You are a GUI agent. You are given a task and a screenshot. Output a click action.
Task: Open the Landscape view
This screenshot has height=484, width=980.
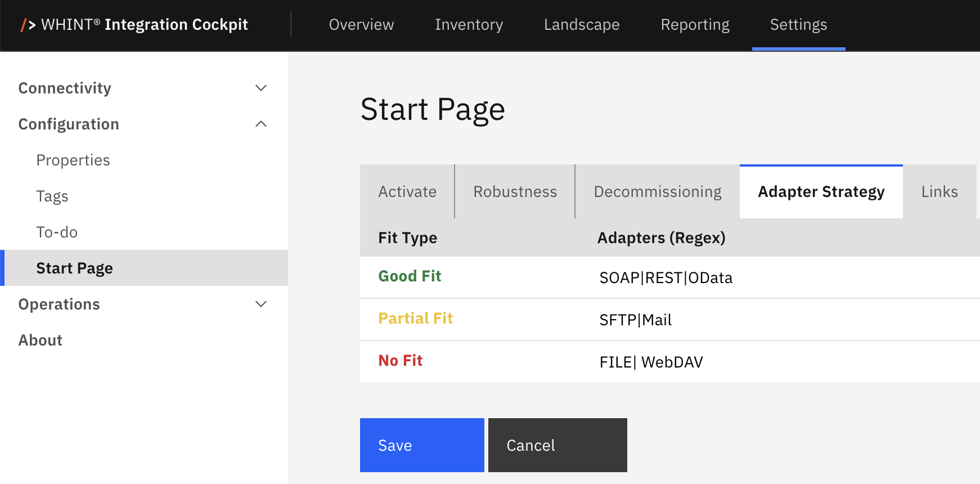click(582, 25)
